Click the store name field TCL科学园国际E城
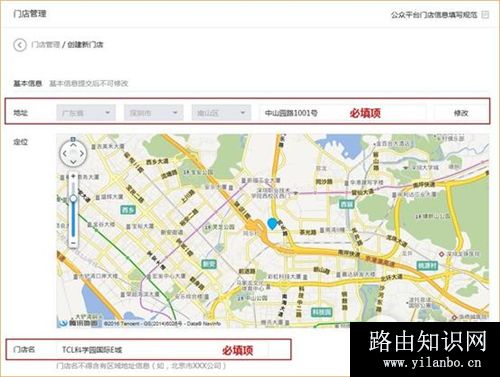Viewport: 500px width, 377px height. pos(162,350)
